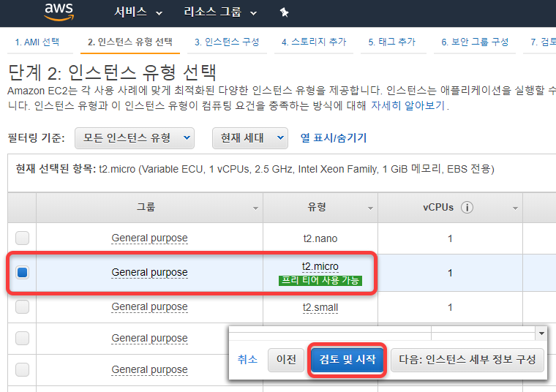
Task: Click the 그룹 column header
Action: click(149, 208)
